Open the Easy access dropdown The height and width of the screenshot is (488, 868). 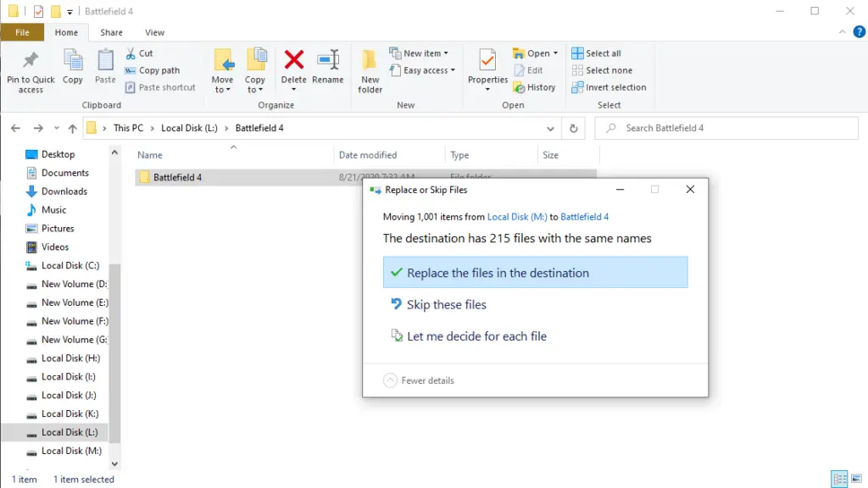click(422, 70)
